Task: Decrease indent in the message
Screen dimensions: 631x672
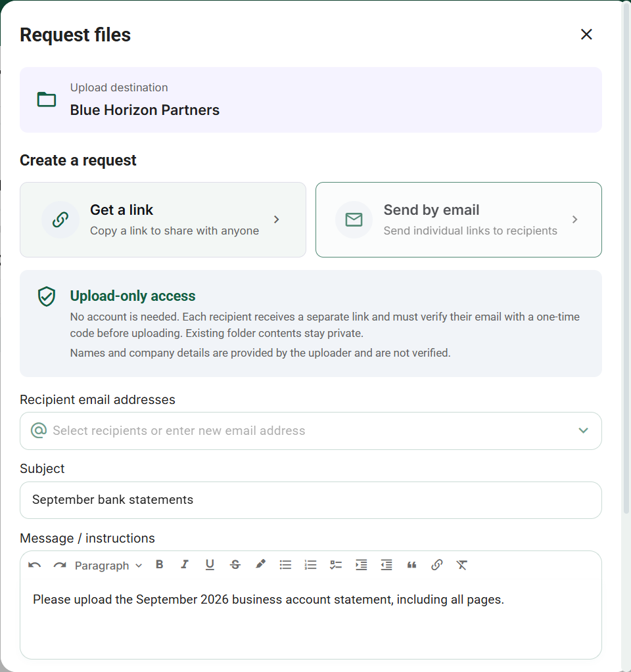Action: [x=386, y=565]
